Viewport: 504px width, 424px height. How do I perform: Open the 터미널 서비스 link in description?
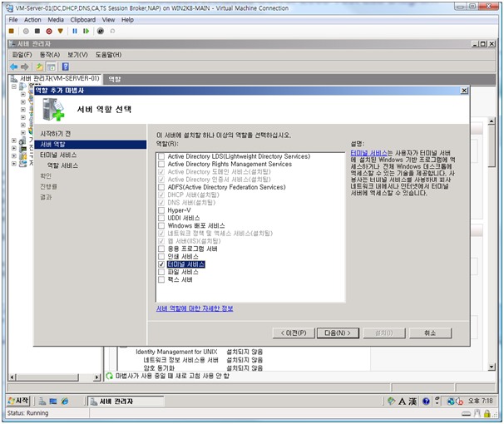coord(368,153)
